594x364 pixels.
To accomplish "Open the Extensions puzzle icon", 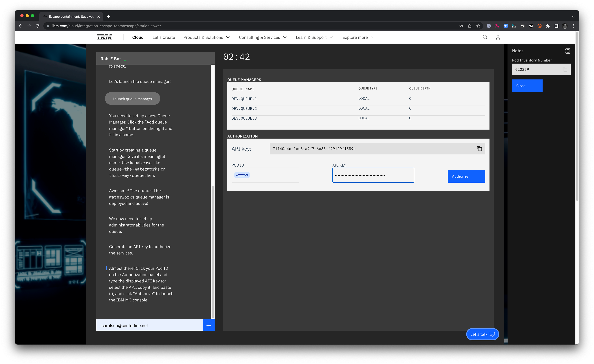I will (548, 26).
